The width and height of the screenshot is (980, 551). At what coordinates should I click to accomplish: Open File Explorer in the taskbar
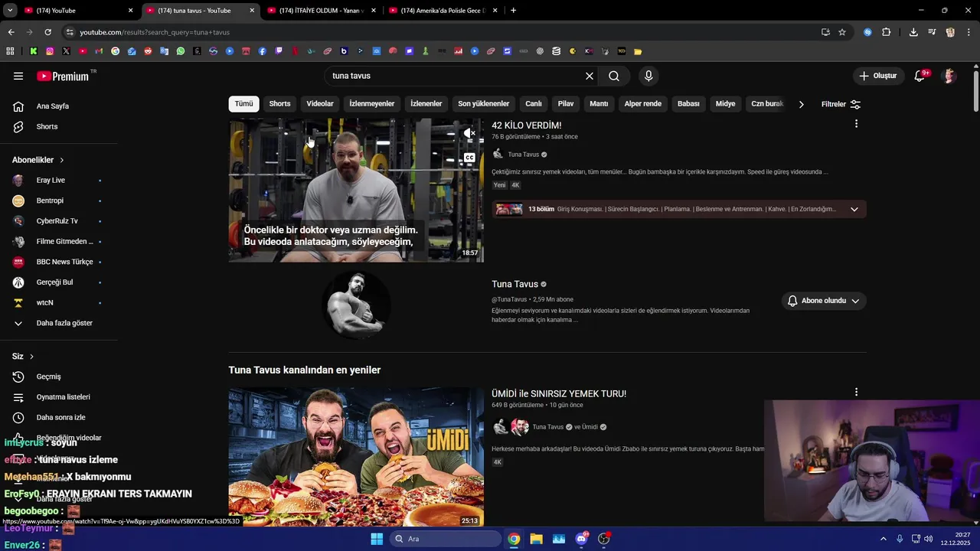(536, 539)
